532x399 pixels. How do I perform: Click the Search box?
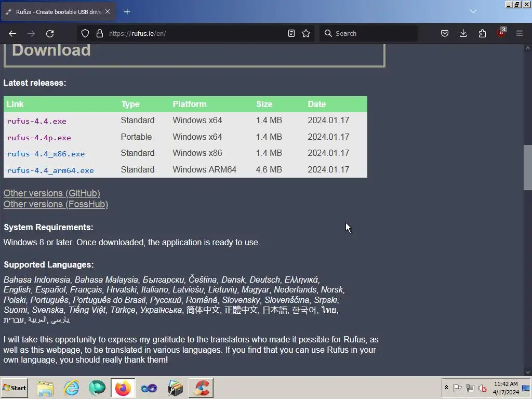[368, 33]
